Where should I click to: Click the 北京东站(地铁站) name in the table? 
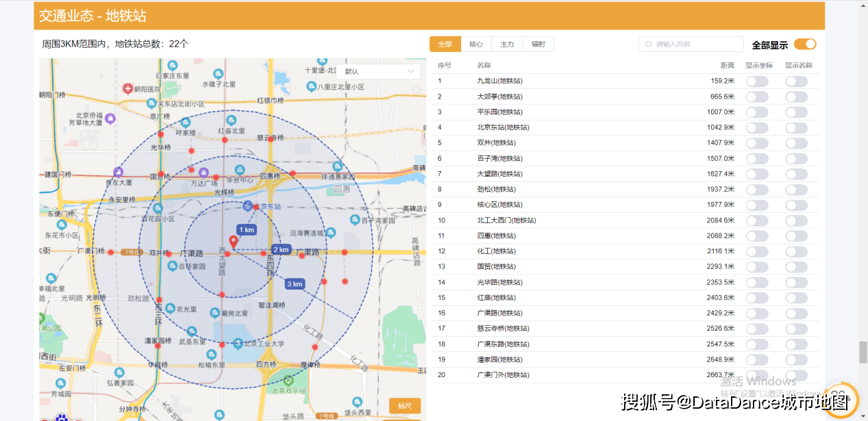coord(503,127)
